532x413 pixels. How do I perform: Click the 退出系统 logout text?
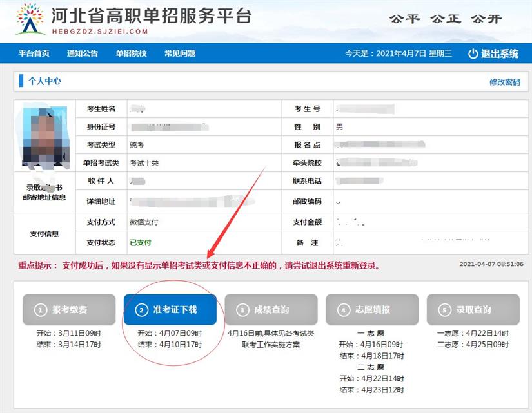[x=499, y=53]
